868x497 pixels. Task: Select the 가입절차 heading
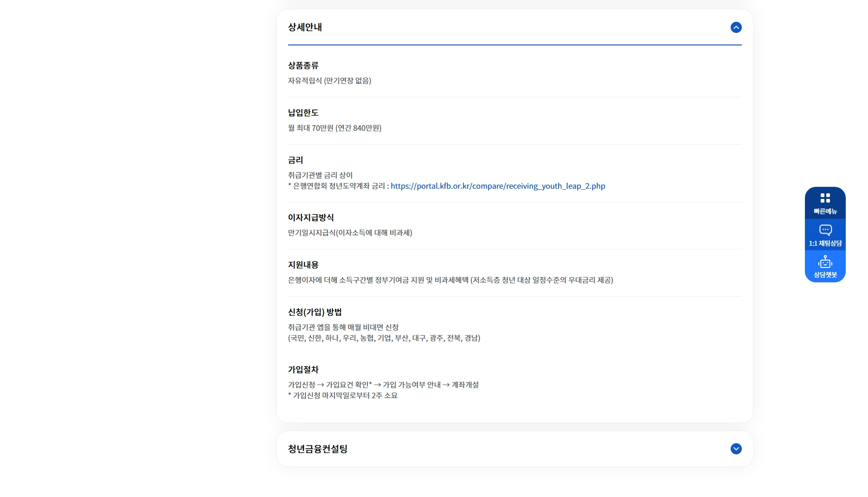[x=303, y=370]
